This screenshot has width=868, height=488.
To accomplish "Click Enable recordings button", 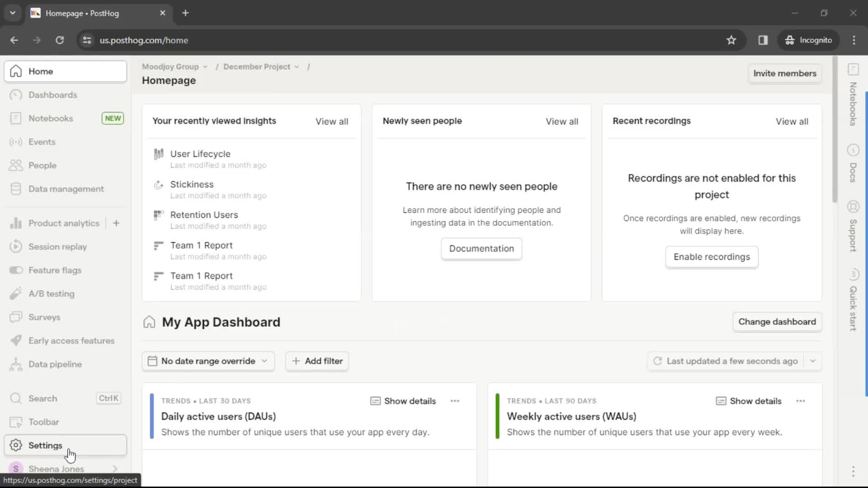I will click(x=712, y=257).
